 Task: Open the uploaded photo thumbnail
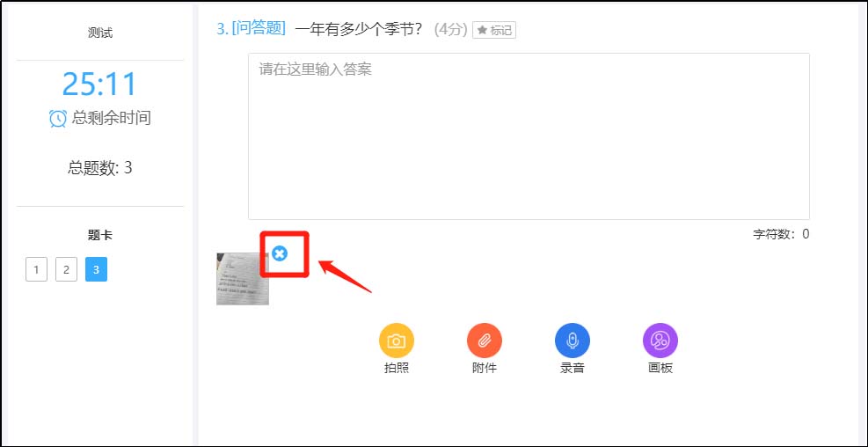pos(243,279)
